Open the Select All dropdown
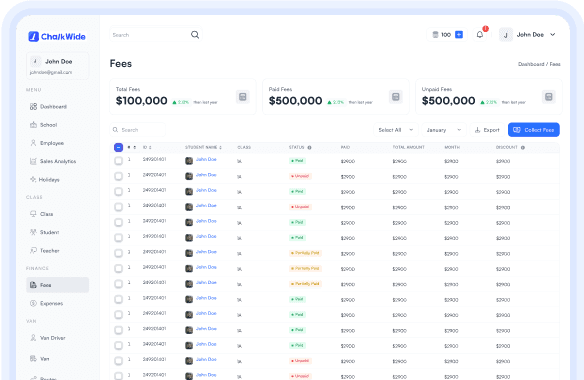 (x=396, y=130)
